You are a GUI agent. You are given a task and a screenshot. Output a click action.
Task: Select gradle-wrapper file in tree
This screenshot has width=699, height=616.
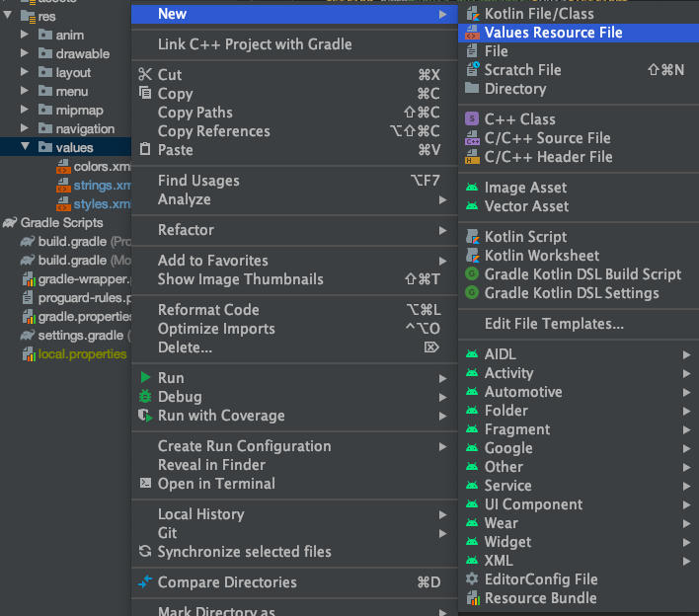(84, 279)
